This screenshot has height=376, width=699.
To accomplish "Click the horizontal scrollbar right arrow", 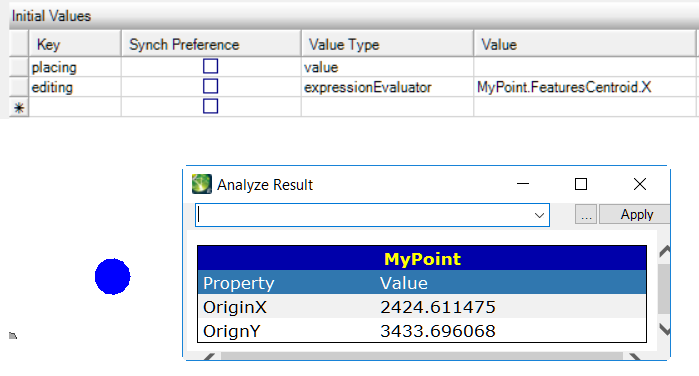I will (635, 356).
